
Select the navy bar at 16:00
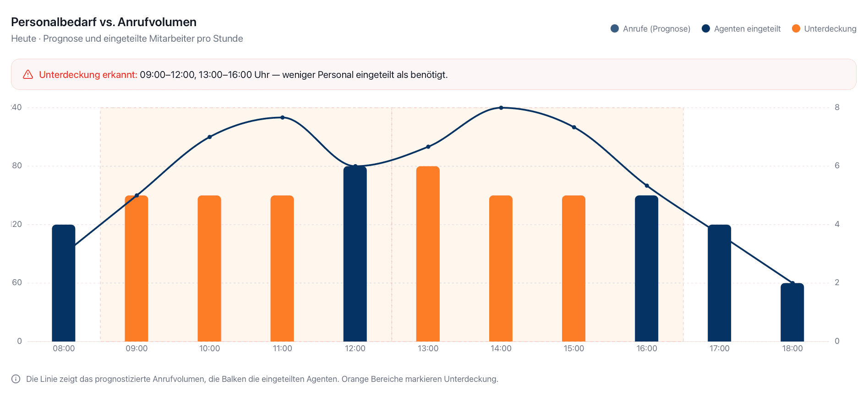[647, 268]
